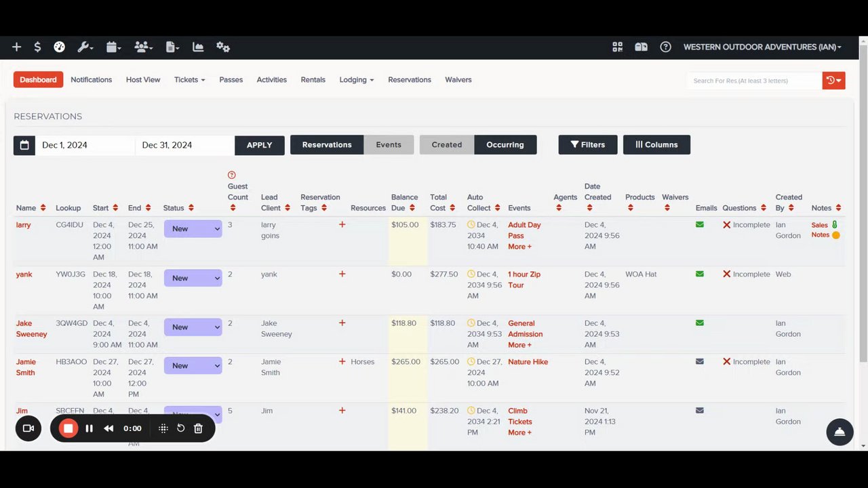
Task: Click the end date field Dec 31, 2024
Action: coord(184,145)
